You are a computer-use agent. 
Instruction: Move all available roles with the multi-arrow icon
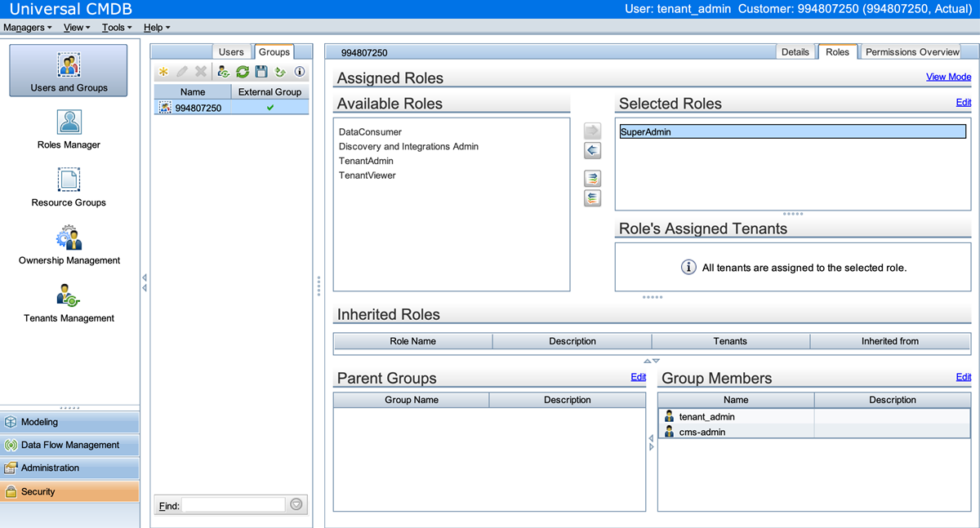(592, 178)
